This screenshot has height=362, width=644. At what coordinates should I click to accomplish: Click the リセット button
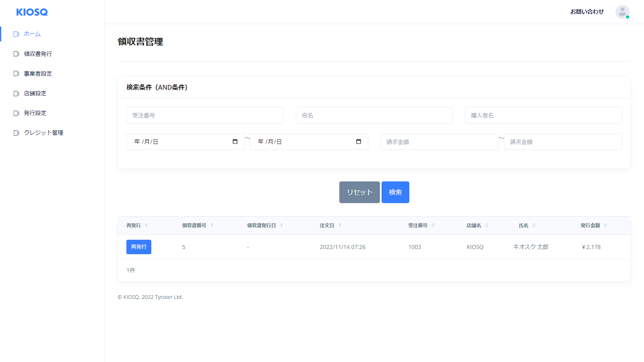[359, 192]
